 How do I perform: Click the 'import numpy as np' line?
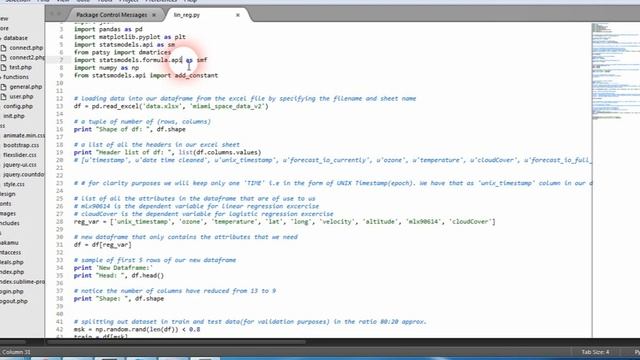pyautogui.click(x=106, y=68)
